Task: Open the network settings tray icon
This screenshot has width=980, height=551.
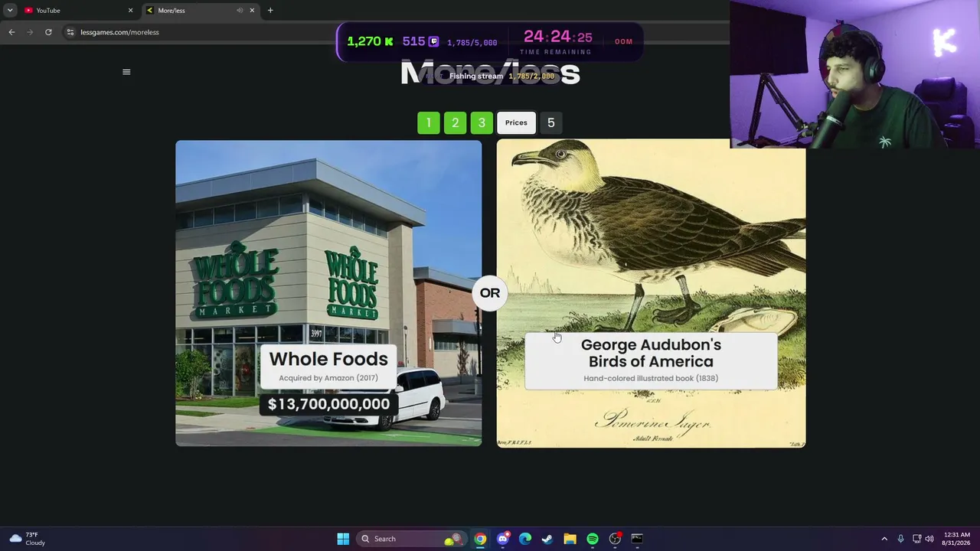Action: click(x=916, y=539)
